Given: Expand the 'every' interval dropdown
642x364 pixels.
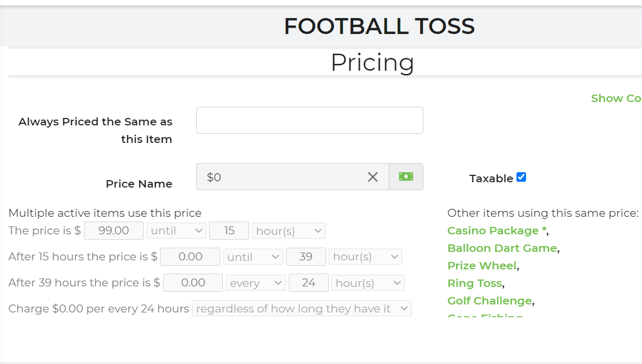Looking at the screenshot, I should pos(255,283).
